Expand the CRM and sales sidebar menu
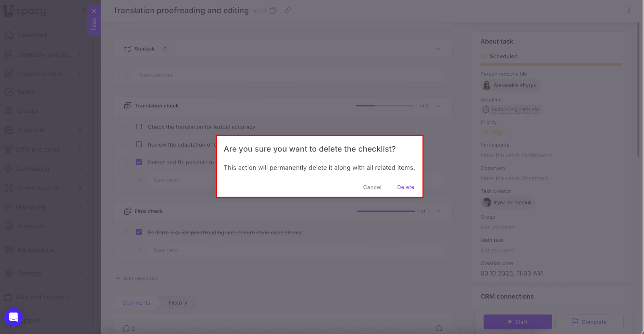 (x=80, y=149)
